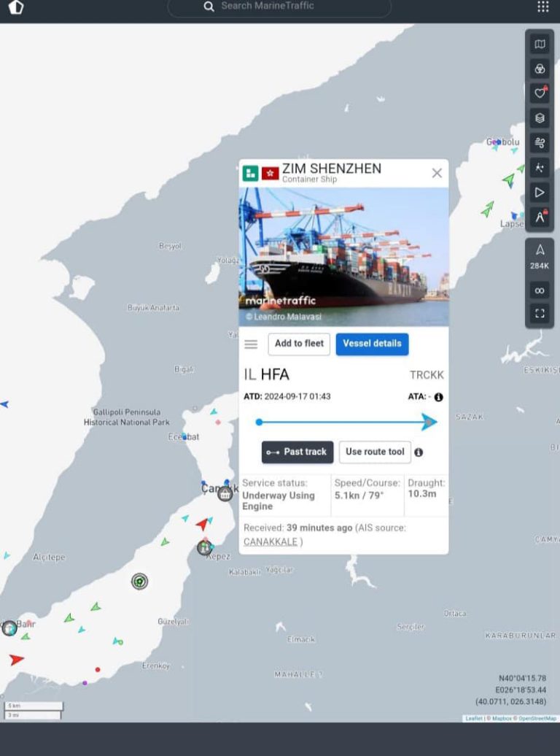Close the ZIM SHENZHEN popup
This screenshot has width=560, height=756.
[x=437, y=173]
